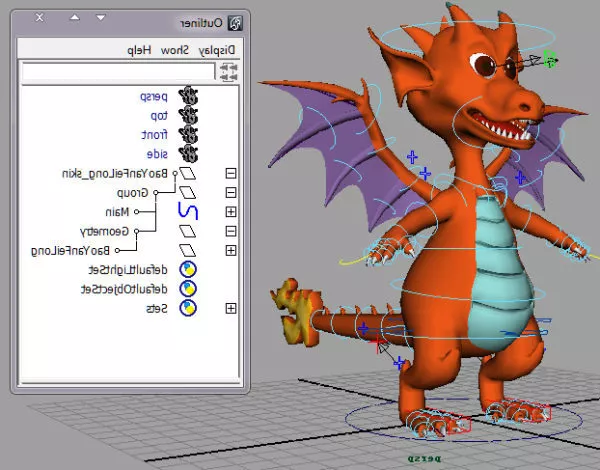Click the Geometry transform node icon
Screen dimensions: 600x470
coord(188,231)
